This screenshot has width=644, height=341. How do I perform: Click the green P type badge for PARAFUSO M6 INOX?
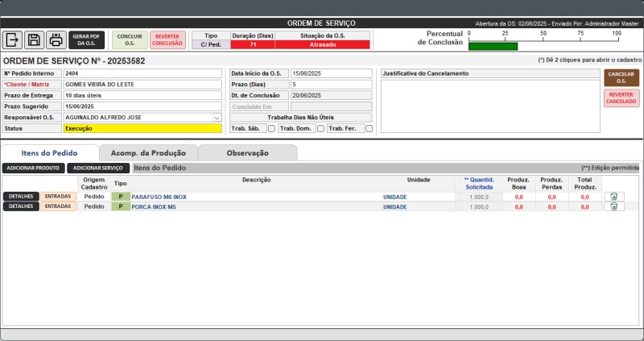[121, 196]
